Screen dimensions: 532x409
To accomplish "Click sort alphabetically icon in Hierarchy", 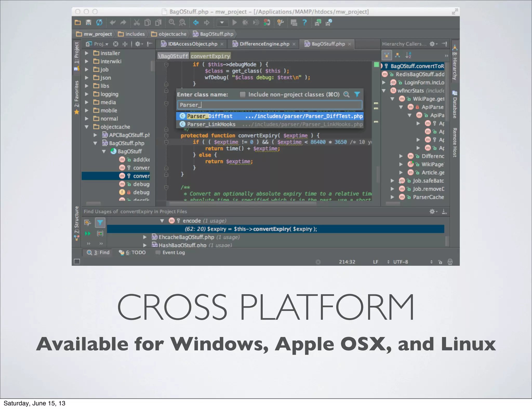I will (408, 55).
